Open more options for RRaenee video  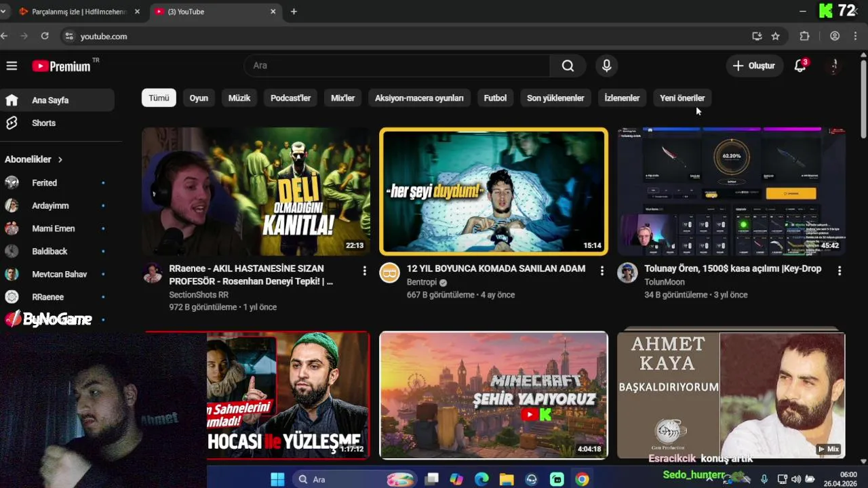[364, 271]
